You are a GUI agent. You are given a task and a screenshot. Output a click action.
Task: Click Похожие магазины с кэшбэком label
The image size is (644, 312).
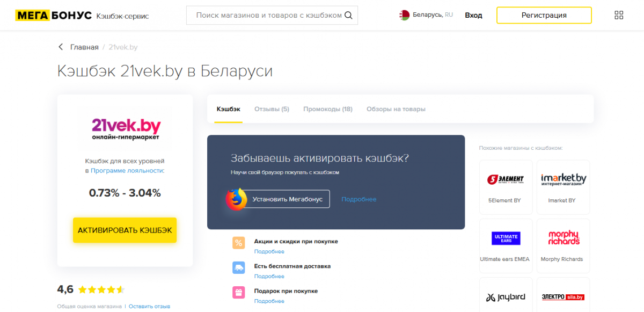pos(521,148)
